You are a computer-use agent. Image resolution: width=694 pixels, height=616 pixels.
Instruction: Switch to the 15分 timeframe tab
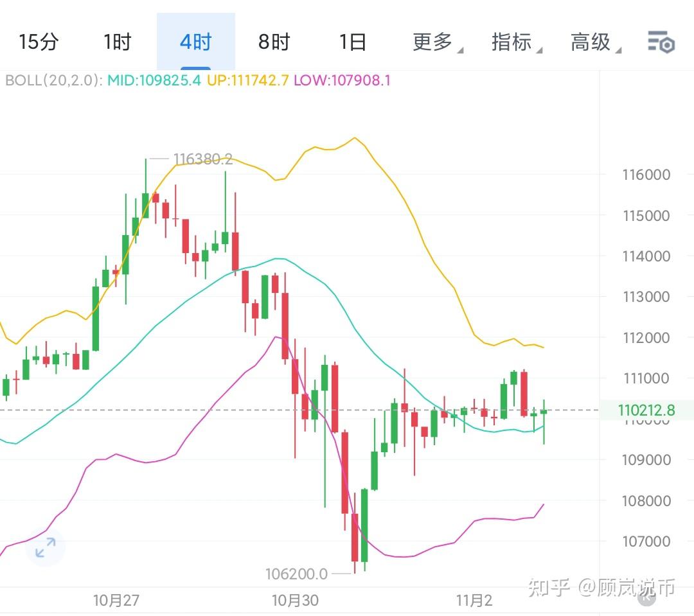[x=39, y=42]
